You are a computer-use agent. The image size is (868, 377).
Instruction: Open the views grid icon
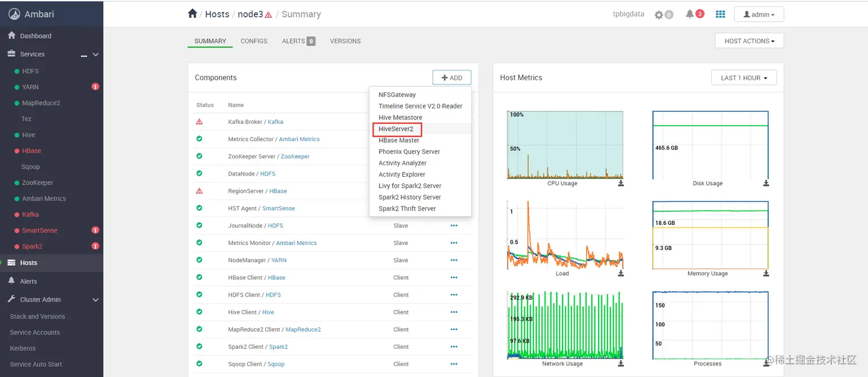(x=720, y=14)
